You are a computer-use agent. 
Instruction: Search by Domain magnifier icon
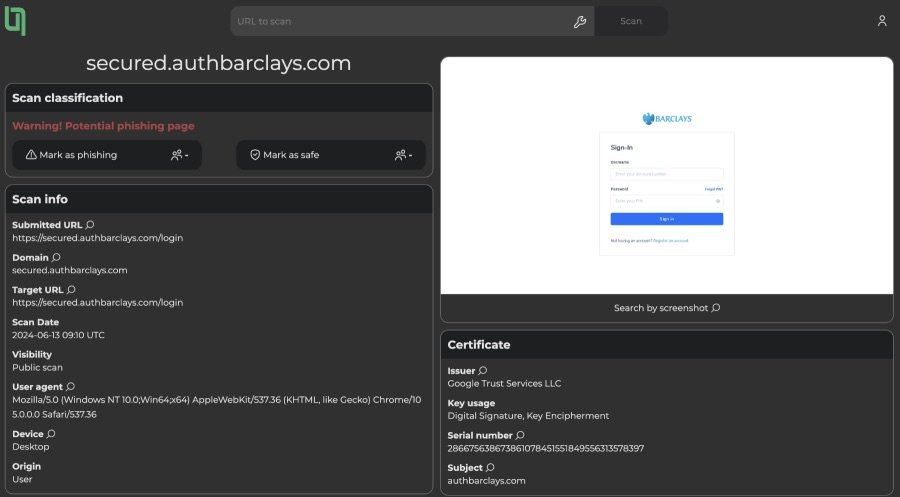pyautogui.click(x=56, y=257)
